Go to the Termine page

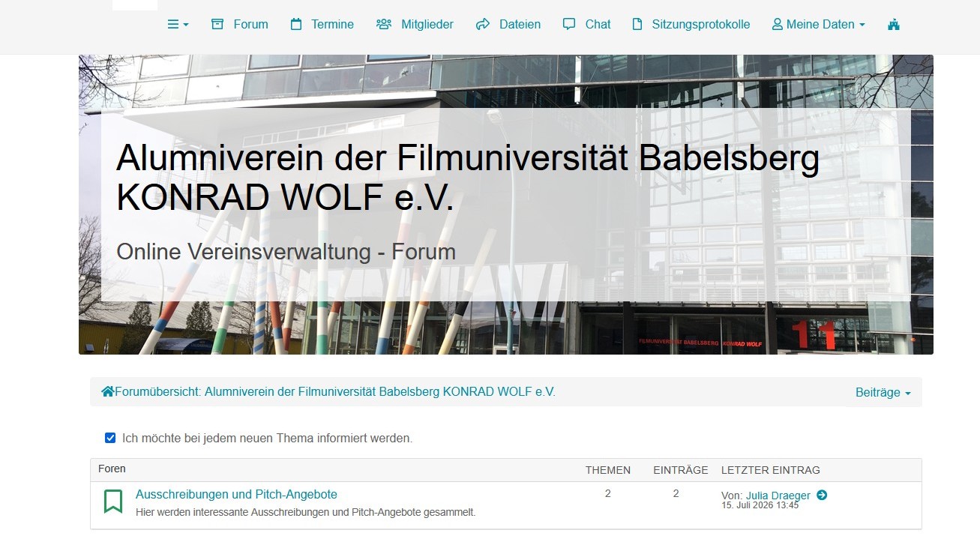pos(332,24)
